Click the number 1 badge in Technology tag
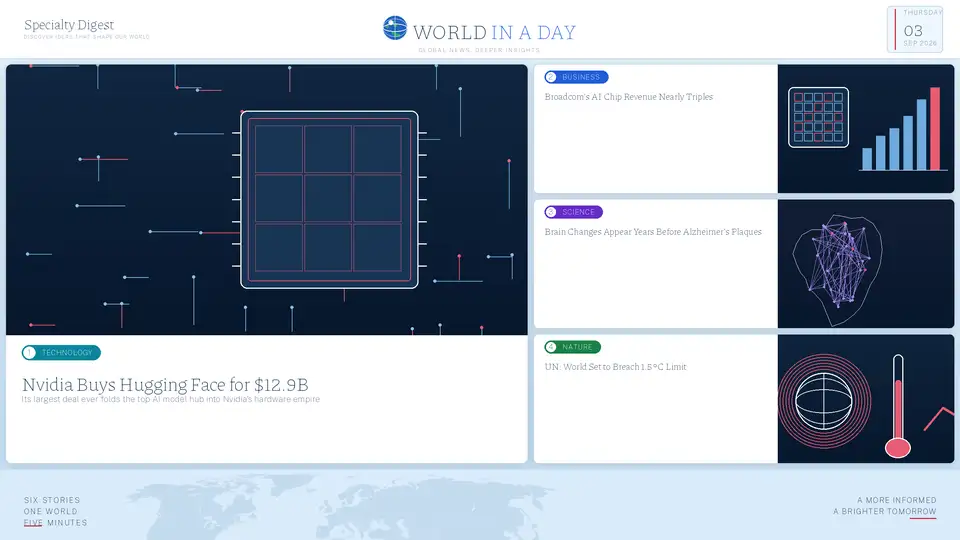The width and height of the screenshot is (960, 540). tap(29, 353)
